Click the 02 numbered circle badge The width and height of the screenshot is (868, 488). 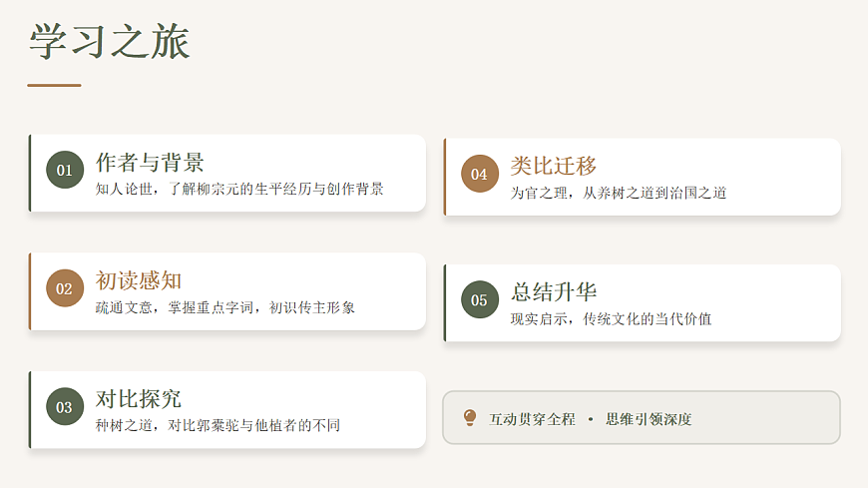tap(65, 288)
